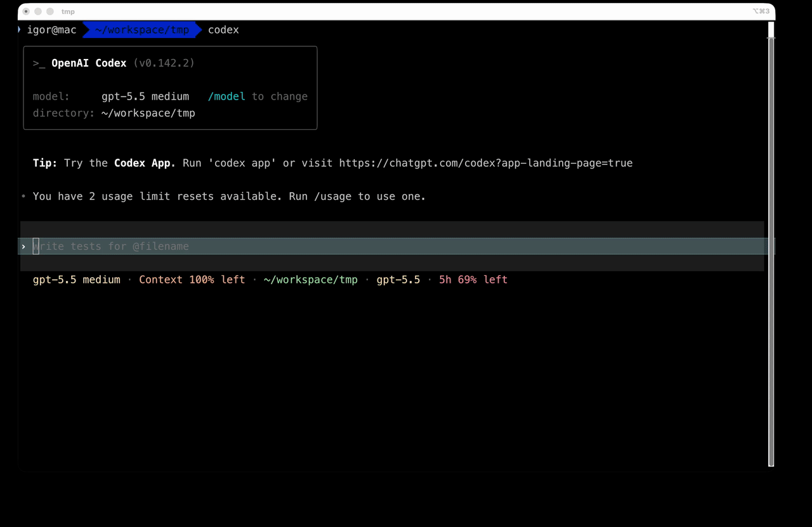Open the chatgpt.com/codex URL in the tip
812x527 pixels.
(486, 163)
